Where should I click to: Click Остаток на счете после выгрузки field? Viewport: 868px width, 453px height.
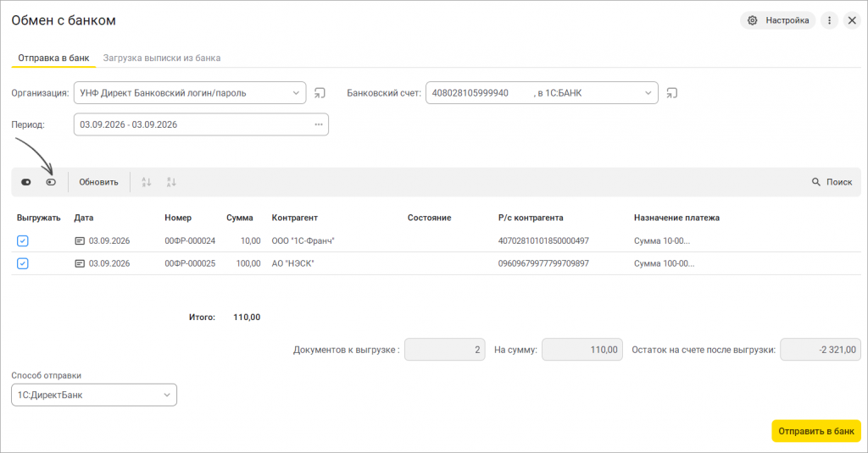[x=821, y=350]
